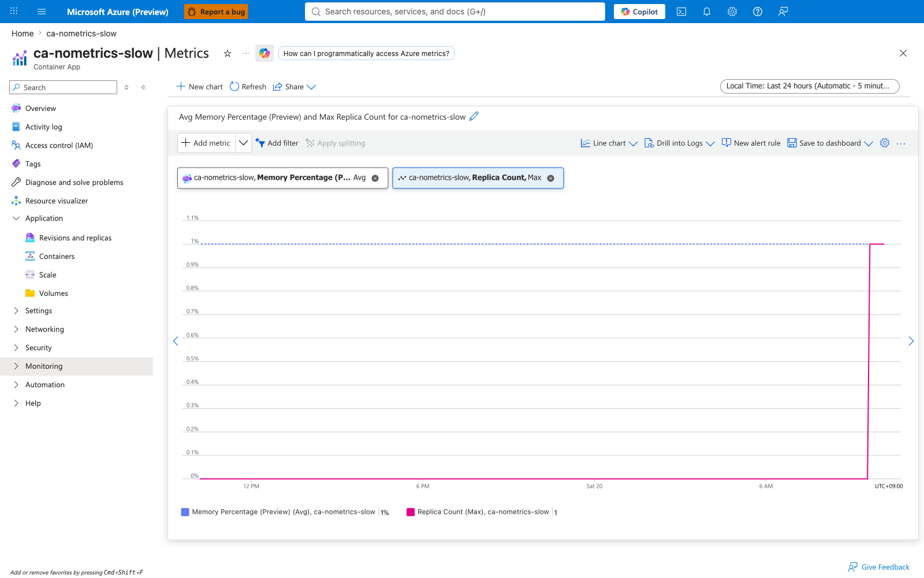
Task: Click the Replica Count legend color swatch
Action: pos(411,512)
